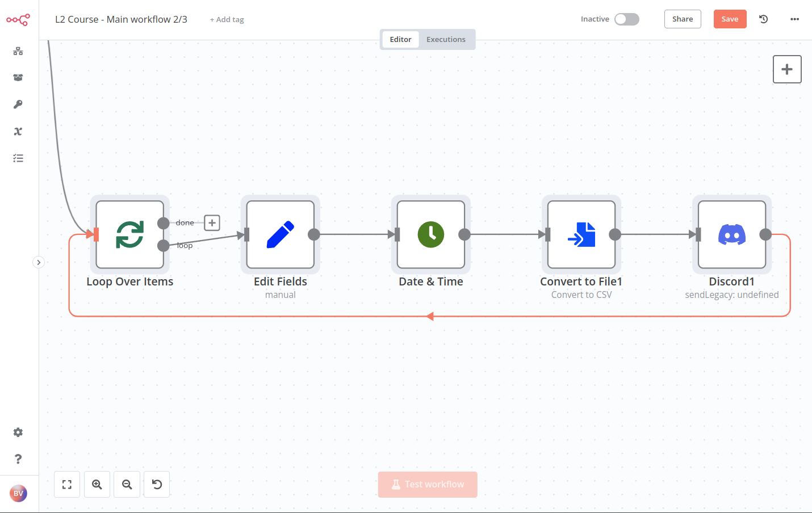Select the Loop Over Items node

pos(129,234)
